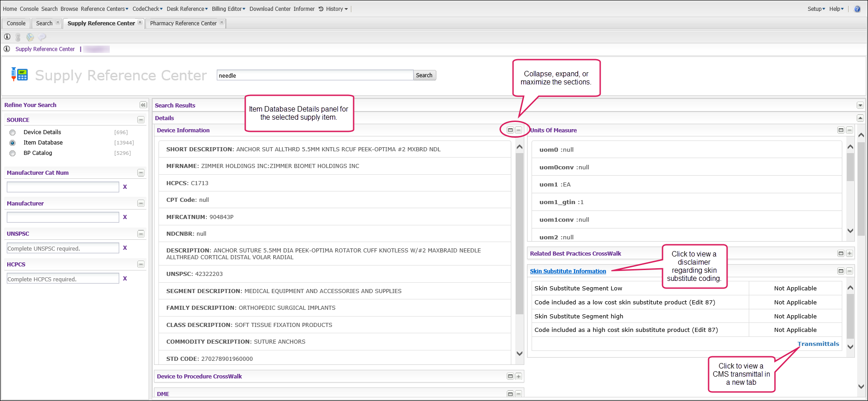Maximize the Related Best Practices CrossWalk panel

pos(840,253)
